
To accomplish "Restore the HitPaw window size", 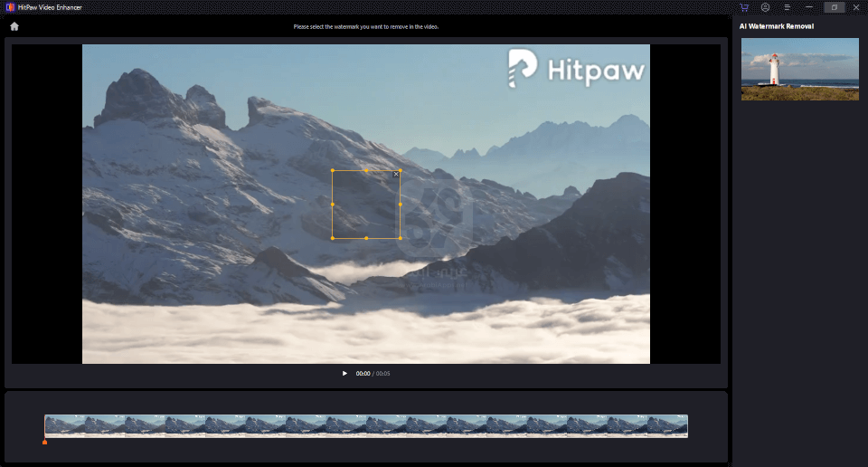I will tap(835, 7).
